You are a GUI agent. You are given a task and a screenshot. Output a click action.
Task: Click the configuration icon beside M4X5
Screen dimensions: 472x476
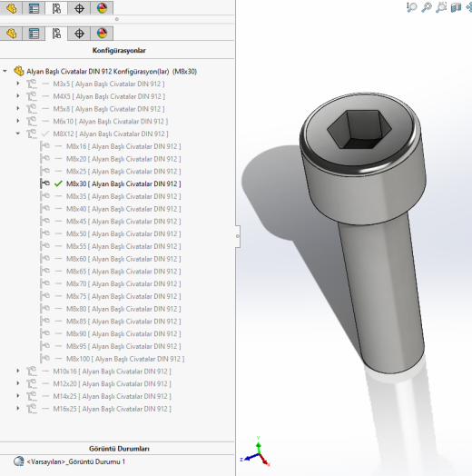pyautogui.click(x=32, y=96)
